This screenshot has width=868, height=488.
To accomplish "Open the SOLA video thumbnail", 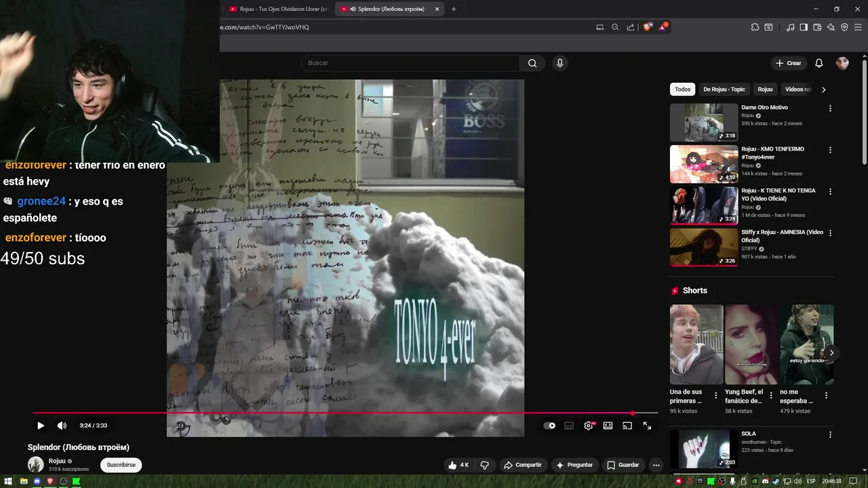I will [704, 449].
